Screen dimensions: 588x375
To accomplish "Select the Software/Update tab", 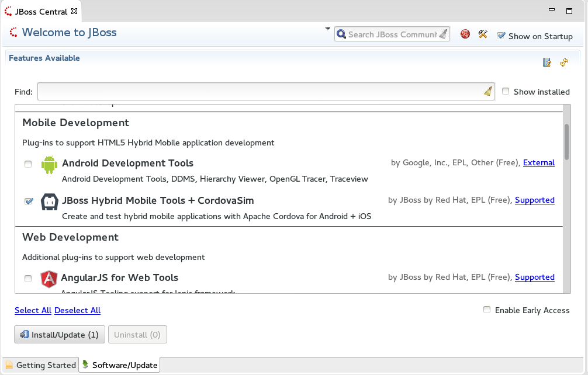I will [120, 365].
